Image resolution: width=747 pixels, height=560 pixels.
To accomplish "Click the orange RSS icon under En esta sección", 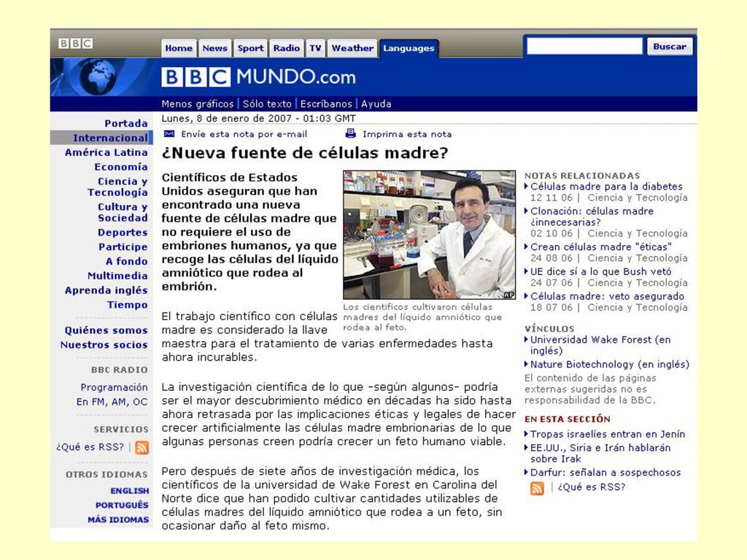I will point(537,489).
